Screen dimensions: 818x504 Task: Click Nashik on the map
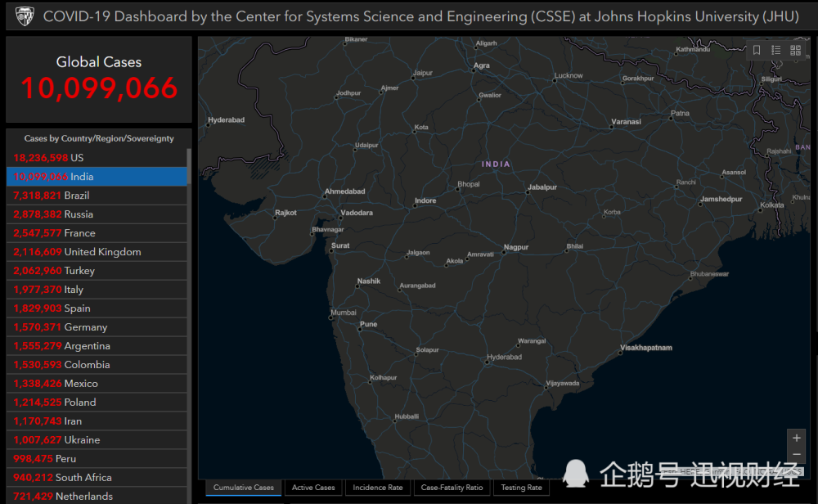click(x=368, y=281)
